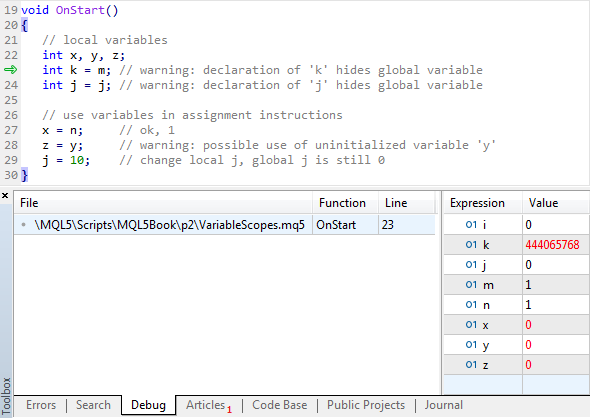Image resolution: width=590 pixels, height=418 pixels.
Task: Click the File column header
Action: pos(163,203)
